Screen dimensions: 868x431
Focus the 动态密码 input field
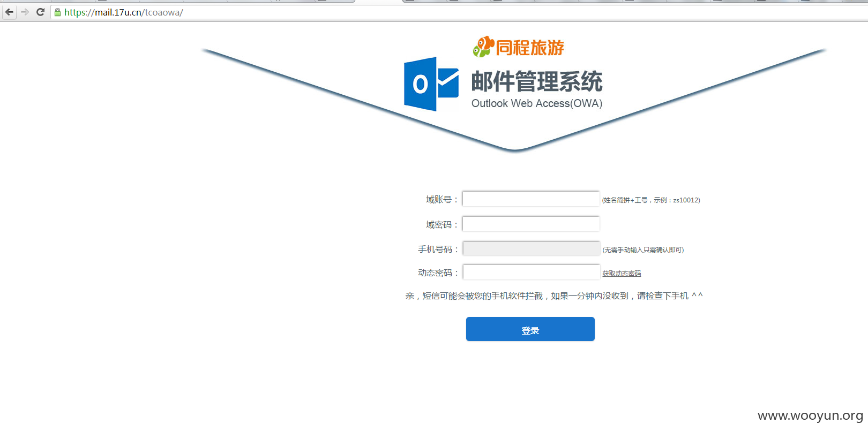[x=531, y=273]
